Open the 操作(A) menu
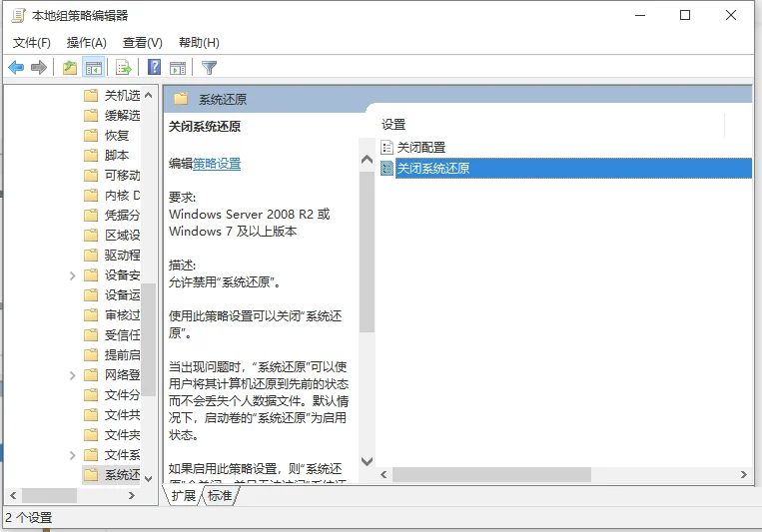Image resolution: width=762 pixels, height=532 pixels. (87, 43)
